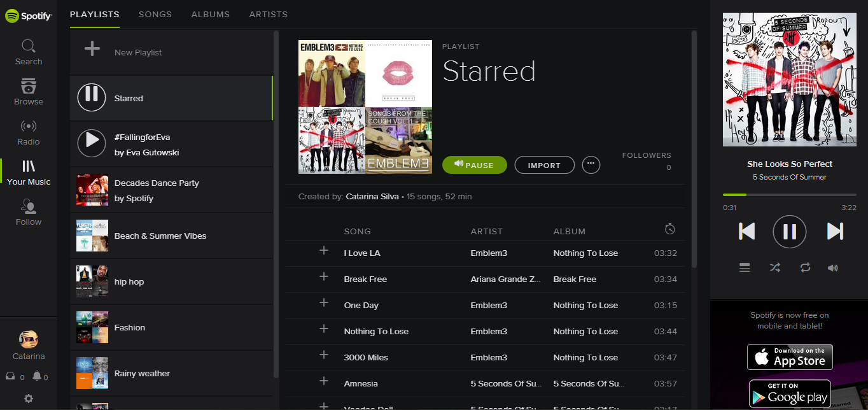Click the duration clock column icon
Image resolution: width=868 pixels, height=410 pixels.
(x=669, y=229)
